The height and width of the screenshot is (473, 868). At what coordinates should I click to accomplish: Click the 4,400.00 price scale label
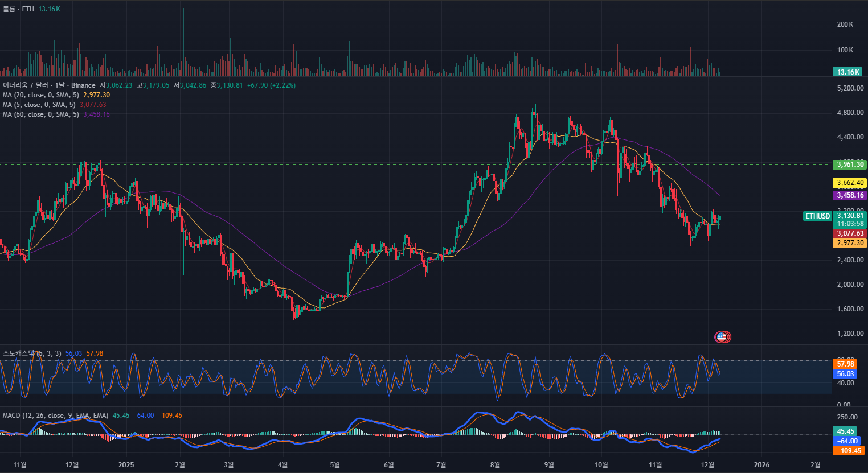click(x=850, y=137)
